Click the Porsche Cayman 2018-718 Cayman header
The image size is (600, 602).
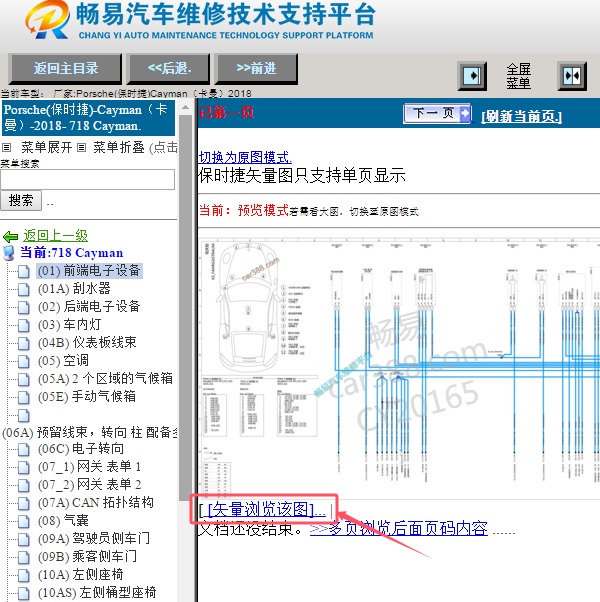[88, 118]
